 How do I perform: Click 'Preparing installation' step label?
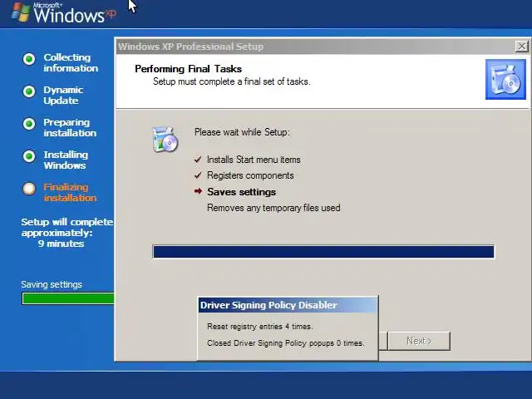pos(70,127)
